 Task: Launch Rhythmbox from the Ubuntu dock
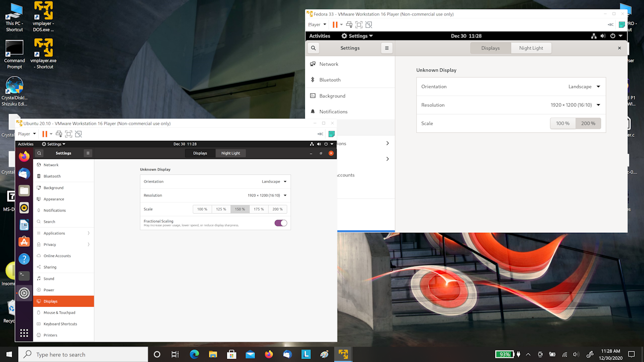tap(24, 208)
